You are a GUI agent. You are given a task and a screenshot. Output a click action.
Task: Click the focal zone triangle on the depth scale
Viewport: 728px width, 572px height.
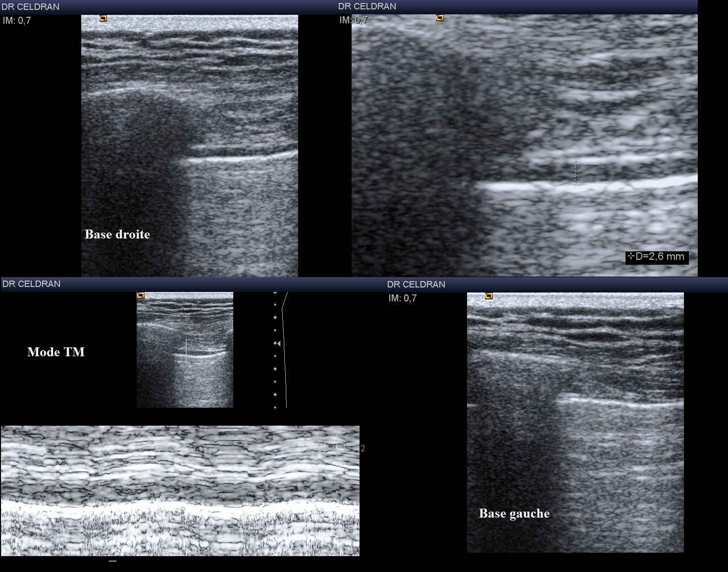tap(277, 343)
